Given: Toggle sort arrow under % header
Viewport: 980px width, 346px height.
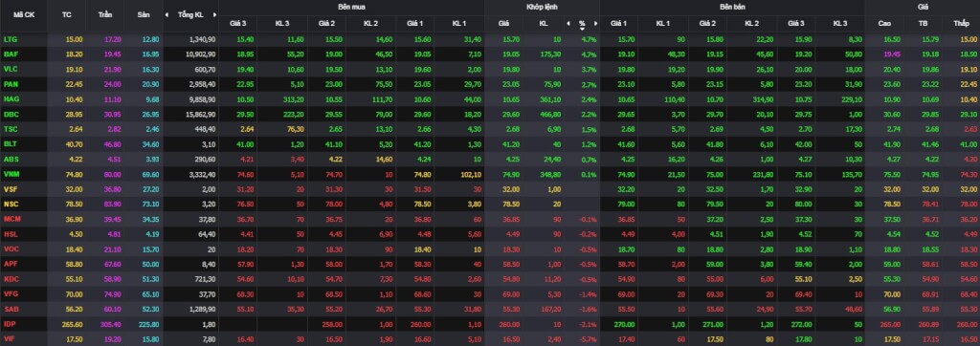Looking at the screenshot, I should coord(582,29).
